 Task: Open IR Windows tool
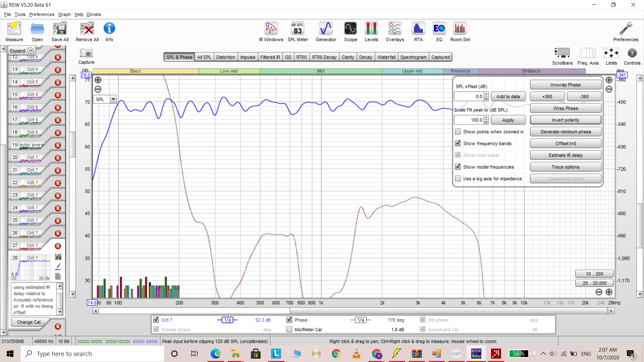coord(271,32)
